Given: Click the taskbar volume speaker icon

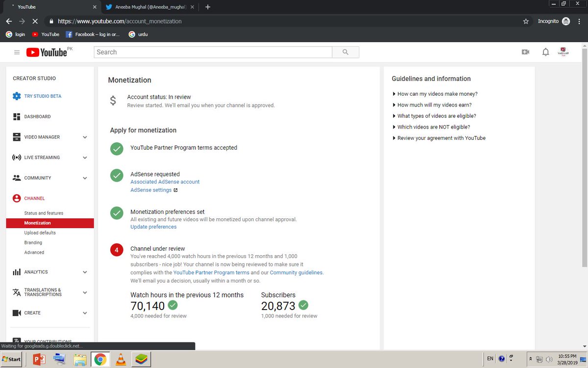Looking at the screenshot, I should (549, 359).
